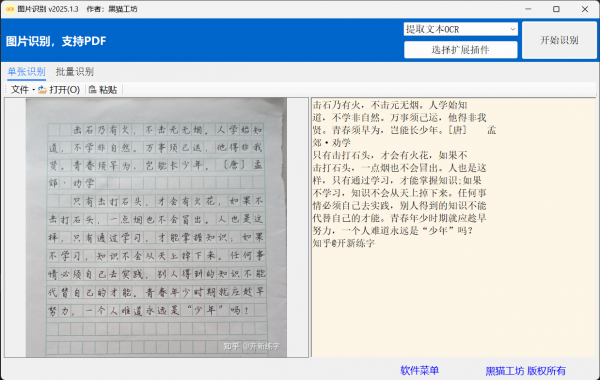The image size is (600, 380).
Task: Minimize the 图片识别 window
Action: tap(528, 9)
